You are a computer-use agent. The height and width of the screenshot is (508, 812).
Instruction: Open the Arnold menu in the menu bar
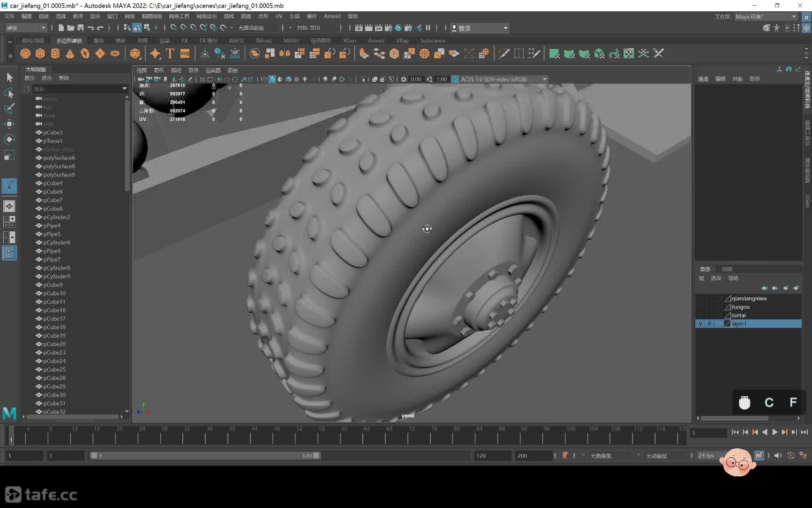pyautogui.click(x=332, y=16)
